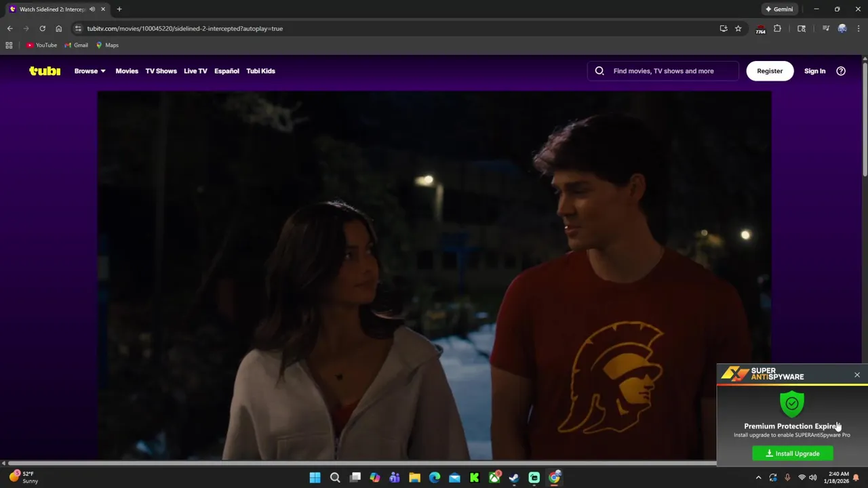
Task: Open Live TV
Action: point(195,70)
